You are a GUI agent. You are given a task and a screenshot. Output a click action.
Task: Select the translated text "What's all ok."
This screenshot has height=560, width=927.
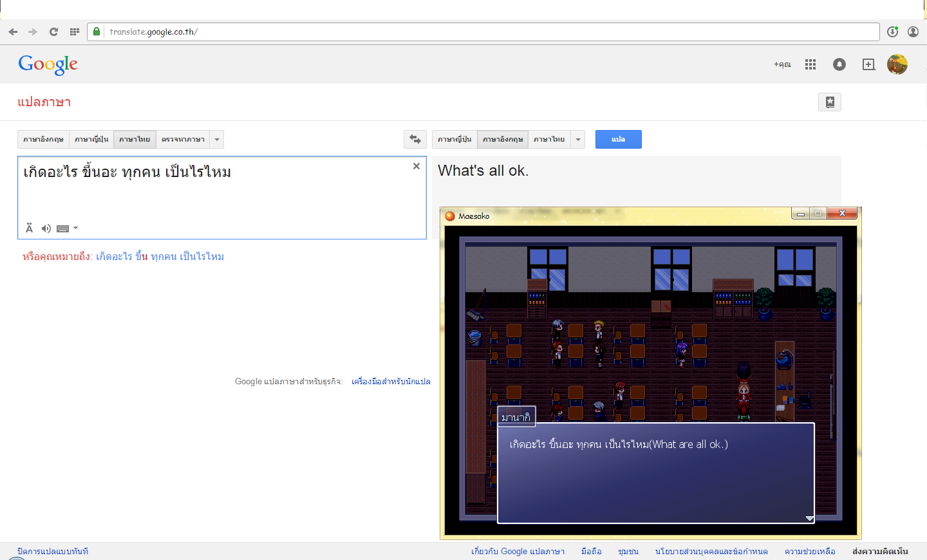(483, 171)
